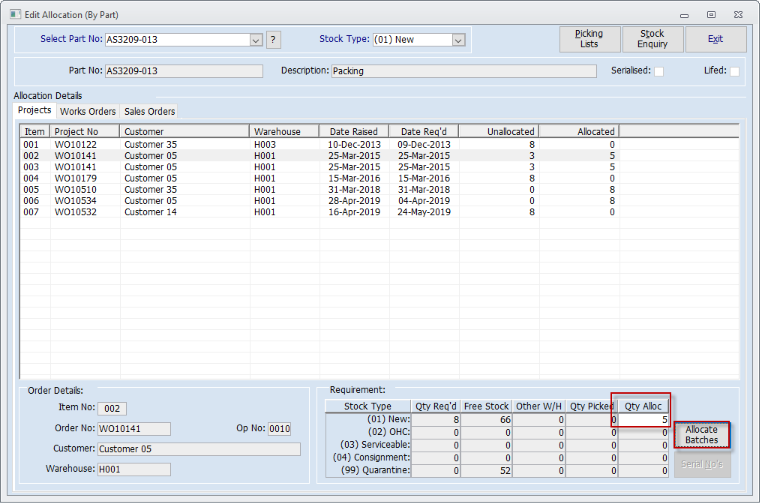The image size is (760, 503).
Task: Click the Qty Picked column header
Action: 591,406
